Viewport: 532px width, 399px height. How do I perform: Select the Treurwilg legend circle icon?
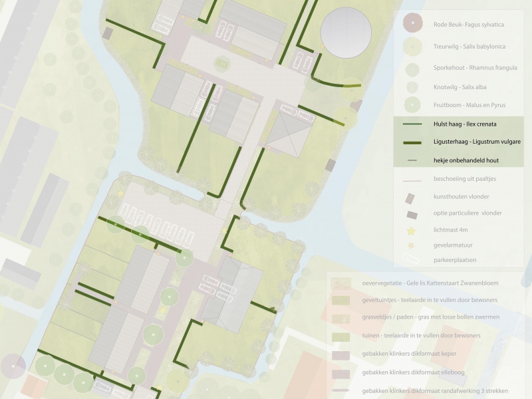(412, 47)
